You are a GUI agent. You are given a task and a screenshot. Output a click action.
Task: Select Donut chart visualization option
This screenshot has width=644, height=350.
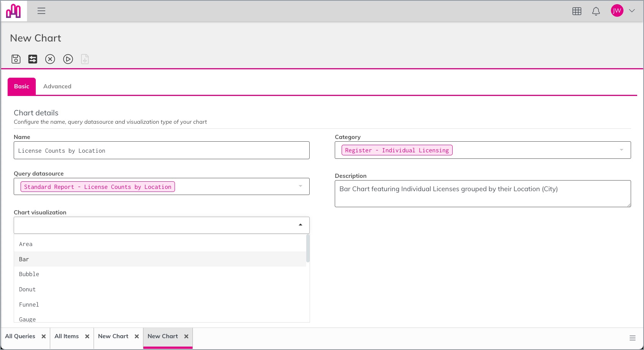(160, 289)
